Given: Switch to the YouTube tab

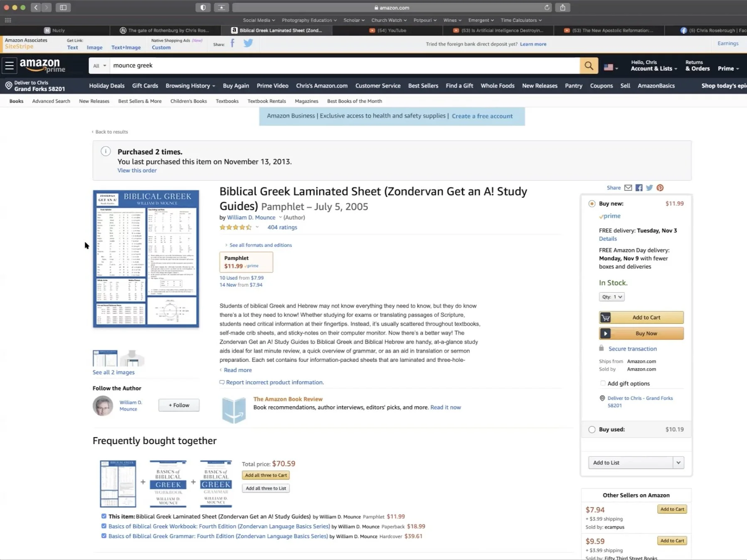Looking at the screenshot, I should (x=387, y=30).
